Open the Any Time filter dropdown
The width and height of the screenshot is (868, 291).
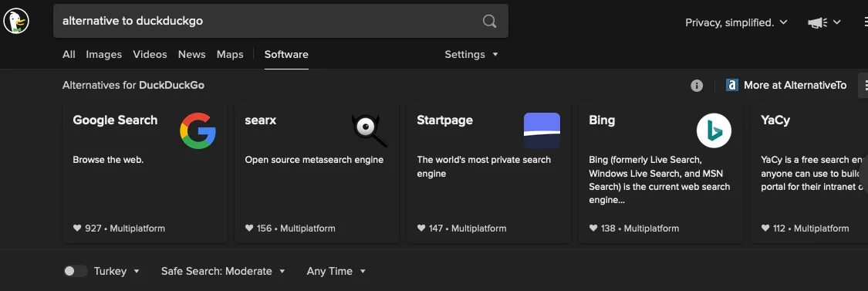[x=336, y=271]
